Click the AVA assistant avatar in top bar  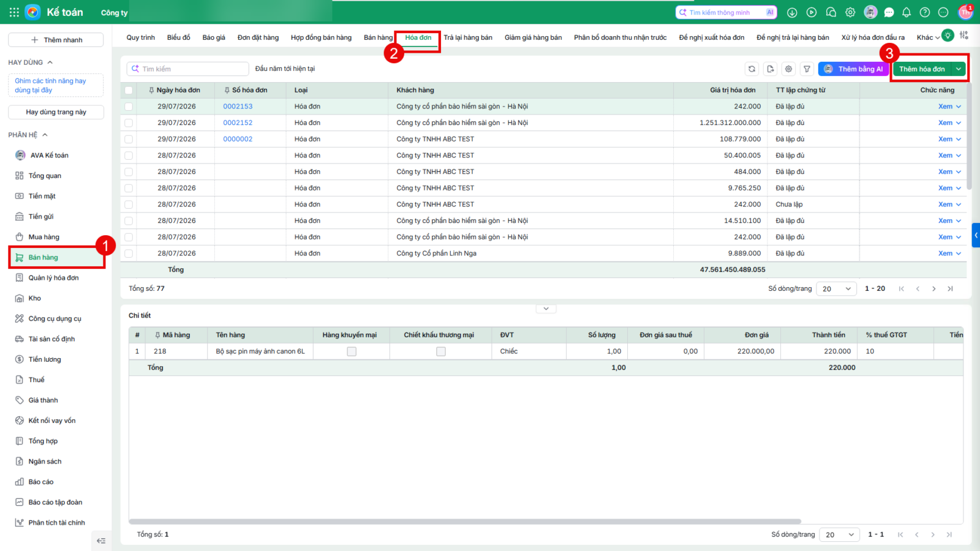(870, 12)
